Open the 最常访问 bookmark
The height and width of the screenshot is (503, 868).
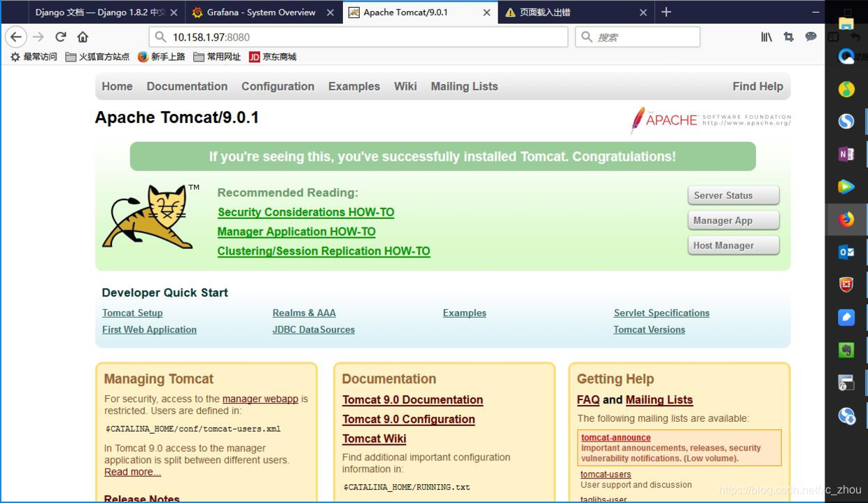coord(34,57)
